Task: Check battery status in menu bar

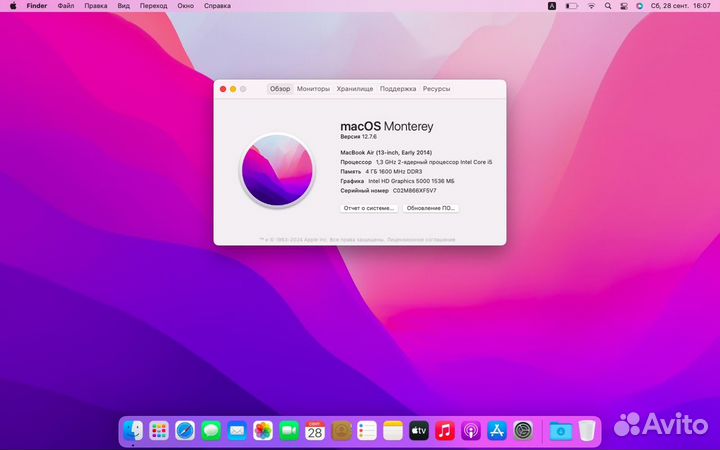Action: click(x=572, y=6)
